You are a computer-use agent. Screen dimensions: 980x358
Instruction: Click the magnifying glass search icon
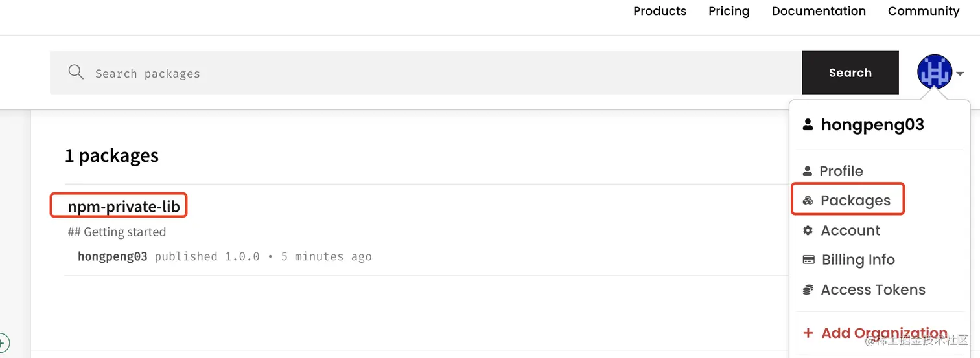pyautogui.click(x=76, y=72)
